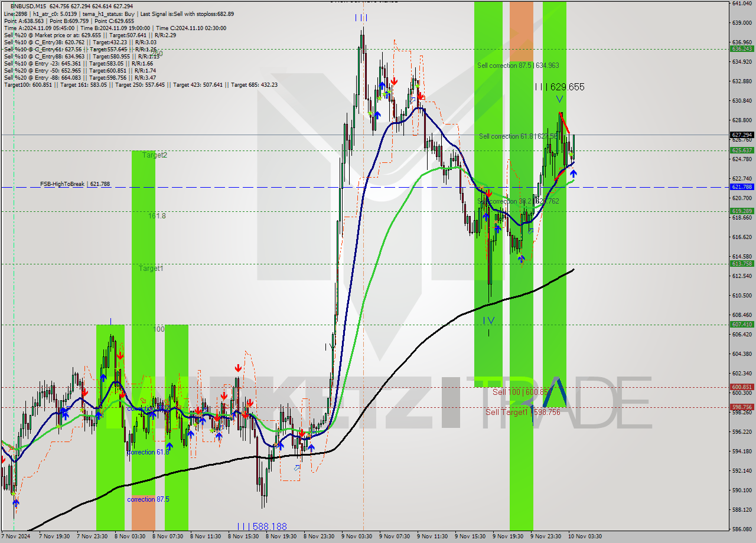The width and height of the screenshot is (756, 543).
Task: Click the 'Sell 100 | 600.851' label
Action: (x=522, y=392)
